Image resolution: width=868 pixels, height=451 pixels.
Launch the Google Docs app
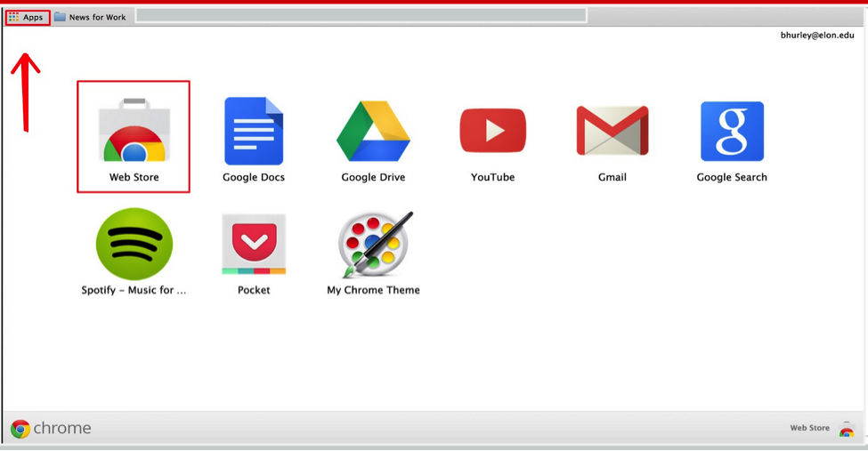click(x=254, y=131)
